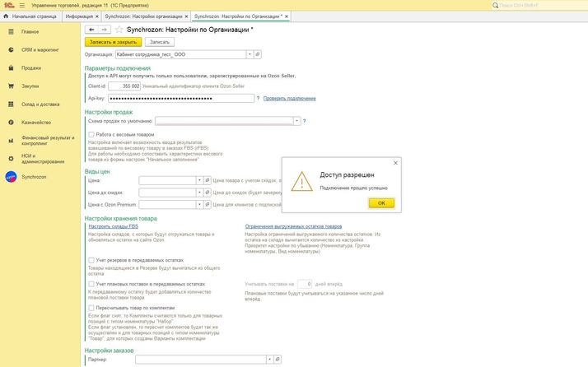Image resolution: width=588 pixels, height=367 pixels.
Task: Add form to favorites with star icon
Action: pyautogui.click(x=119, y=29)
